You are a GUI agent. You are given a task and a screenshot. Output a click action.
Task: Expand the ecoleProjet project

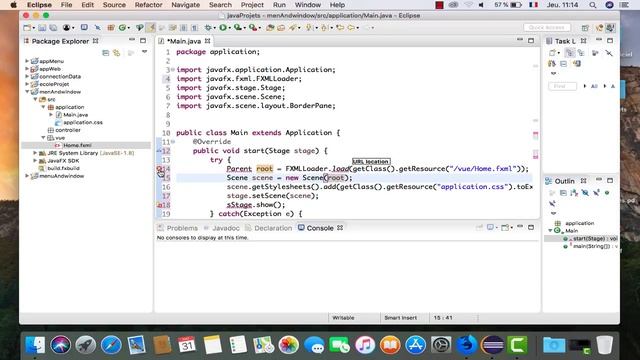pos(27,84)
